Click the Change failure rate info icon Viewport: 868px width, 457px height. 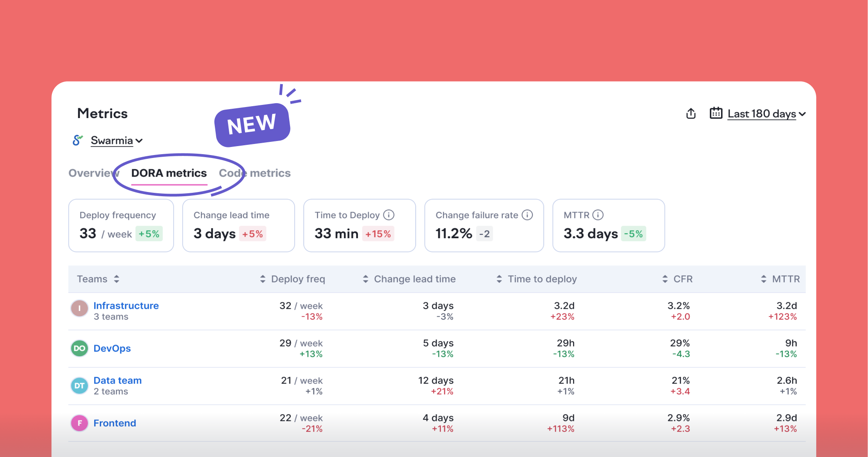tap(527, 215)
